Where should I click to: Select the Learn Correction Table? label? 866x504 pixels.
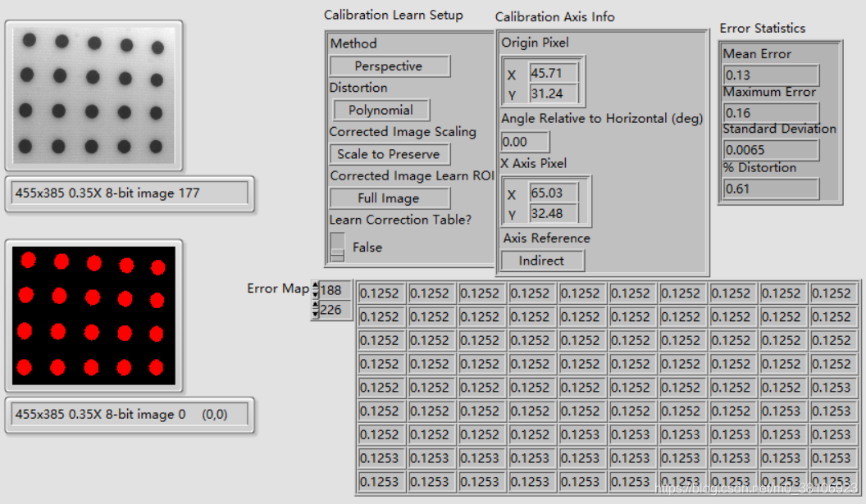(x=400, y=220)
